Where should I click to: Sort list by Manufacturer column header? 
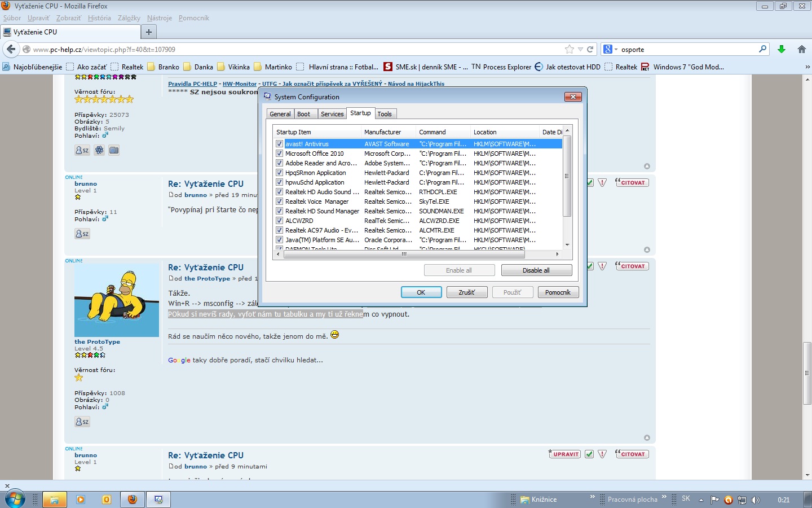pyautogui.click(x=389, y=132)
